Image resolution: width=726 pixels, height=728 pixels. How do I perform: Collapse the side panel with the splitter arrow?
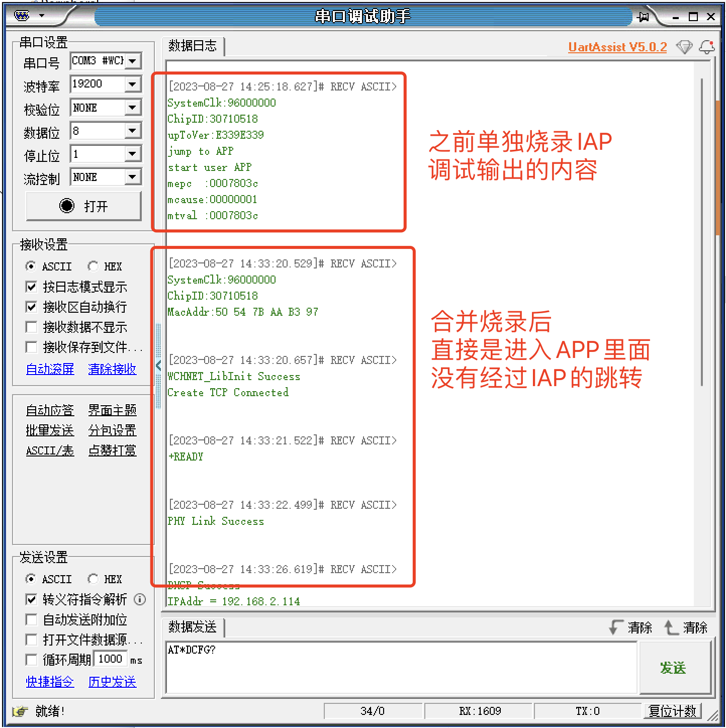tap(158, 365)
